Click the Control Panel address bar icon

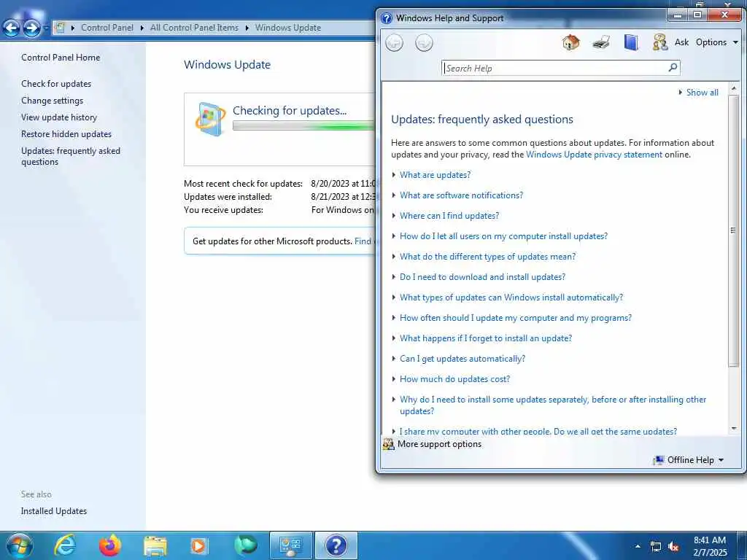[x=60, y=27]
